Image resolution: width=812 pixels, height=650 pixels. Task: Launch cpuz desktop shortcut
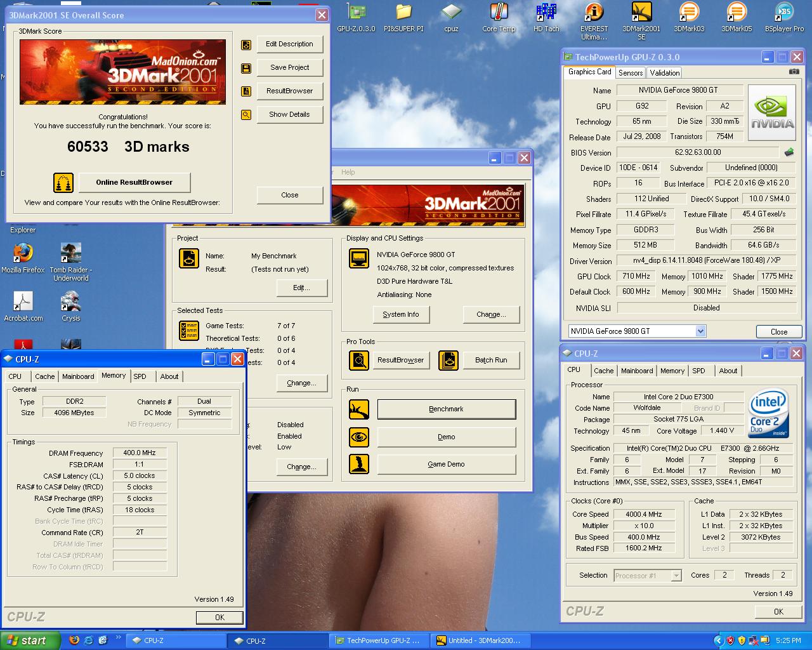tap(451, 17)
